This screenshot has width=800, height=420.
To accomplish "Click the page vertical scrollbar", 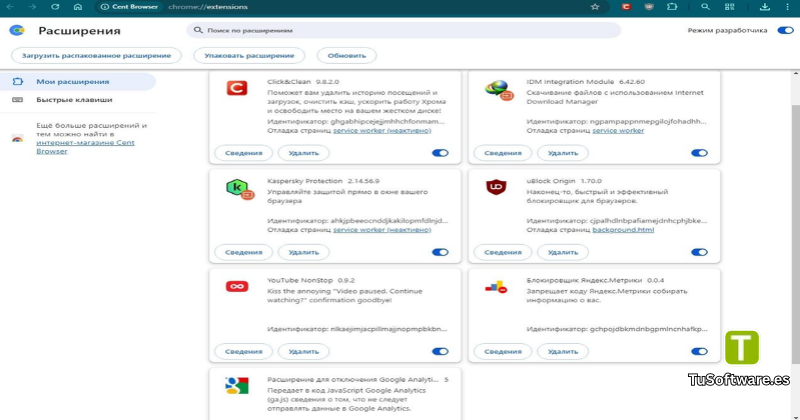I will pyautogui.click(x=796, y=235).
